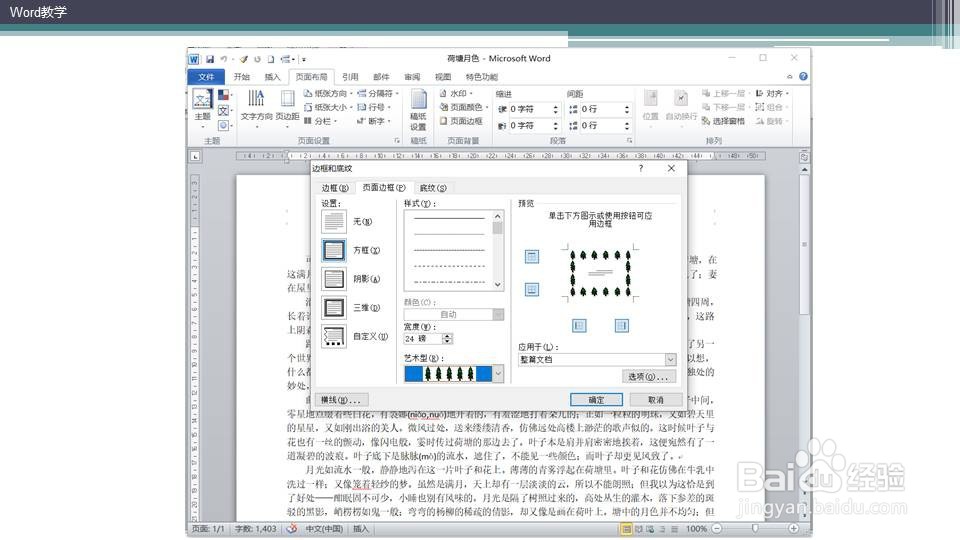Click the Word help question mark icon
Viewport: 960px width, 540px height.
[x=803, y=77]
